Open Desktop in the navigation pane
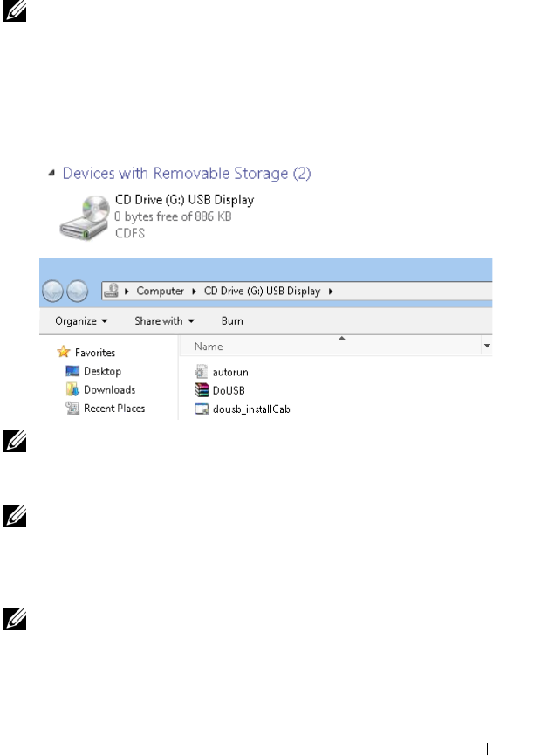Viewport: 534px width, 756px height. click(102, 371)
